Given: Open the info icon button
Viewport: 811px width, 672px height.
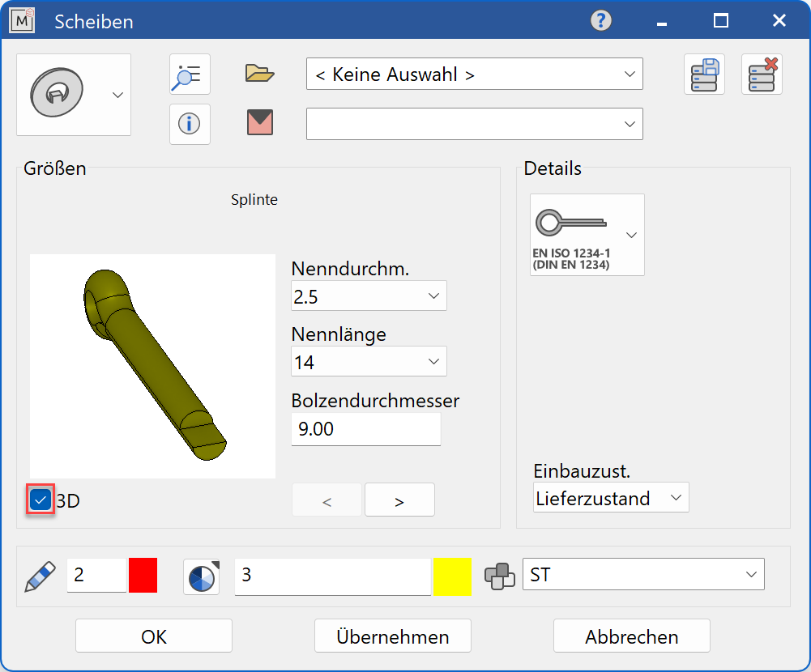Looking at the screenshot, I should 190,124.
